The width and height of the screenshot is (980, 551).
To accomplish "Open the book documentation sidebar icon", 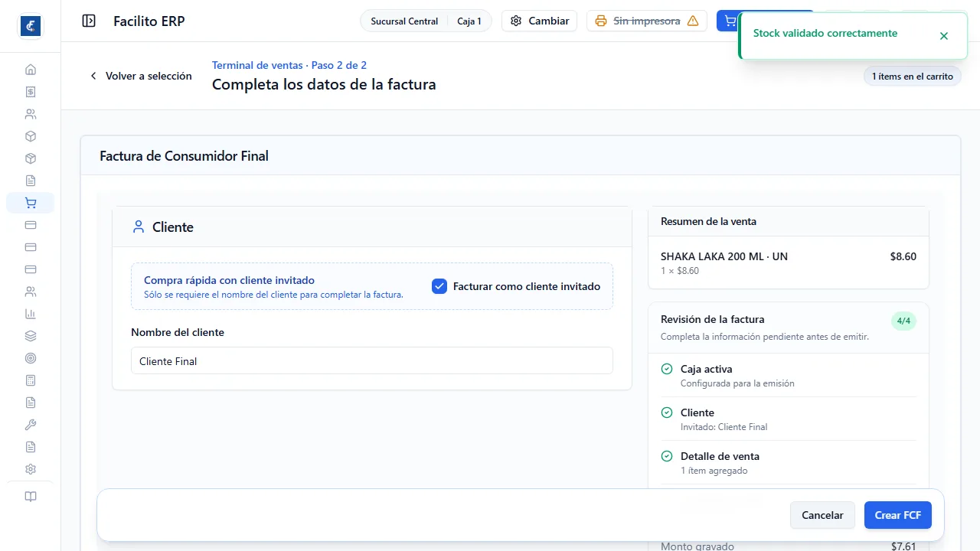I will [31, 497].
